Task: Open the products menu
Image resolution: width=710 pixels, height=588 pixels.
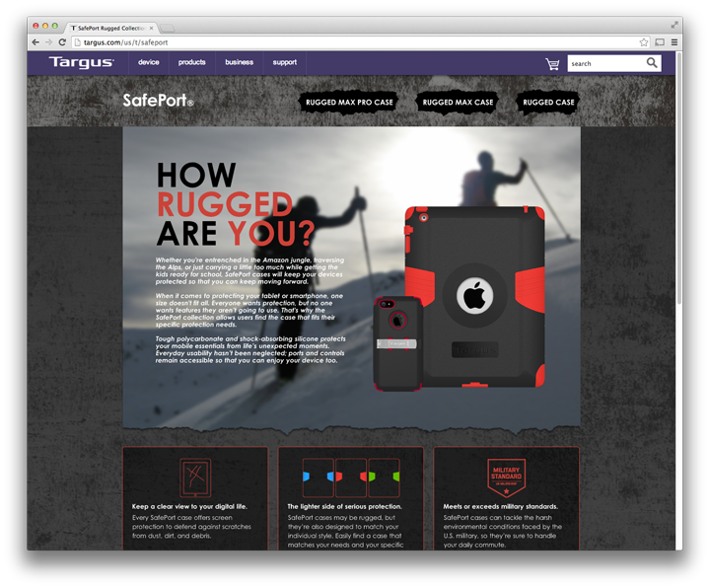Action: (x=192, y=62)
